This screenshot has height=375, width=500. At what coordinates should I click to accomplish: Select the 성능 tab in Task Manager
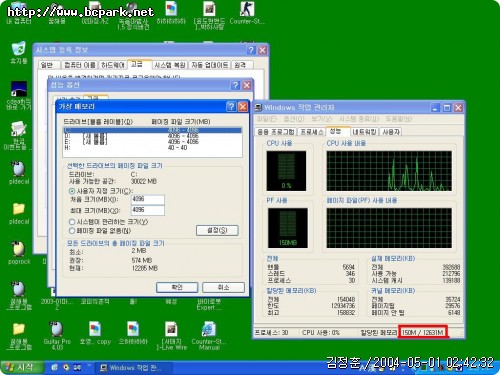tap(337, 131)
